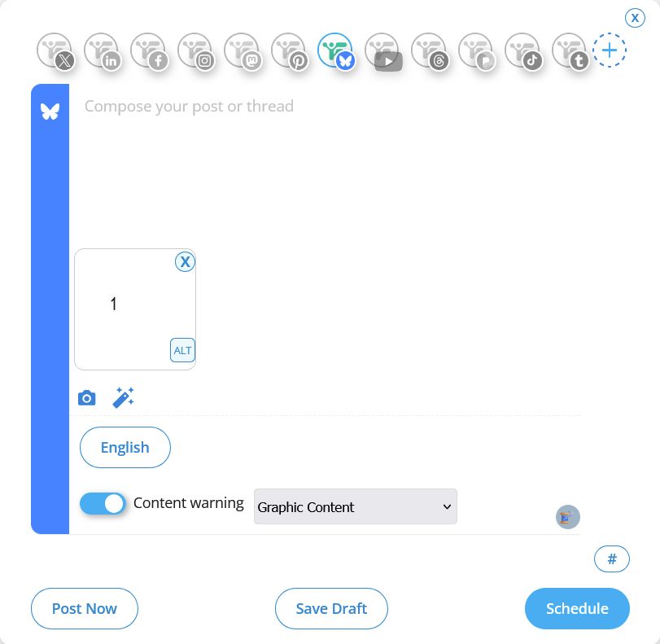Click the AI magic wand icon
Screen dimensions: 660x644
(123, 397)
